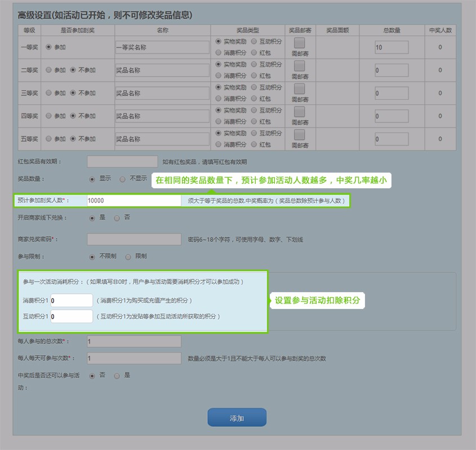Check 需邮寄 checkbox for 一等奖

point(300,43)
